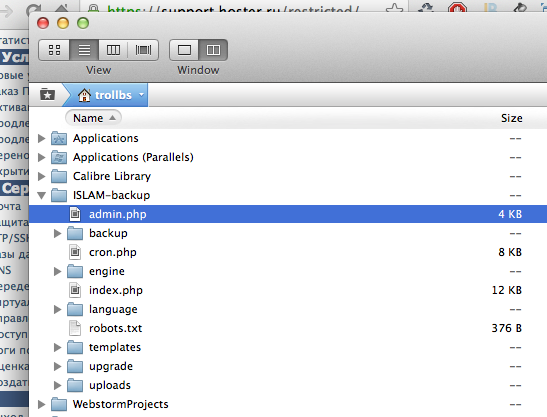Expand the upgrade subfolder
The width and height of the screenshot is (547, 417).
tap(58, 366)
